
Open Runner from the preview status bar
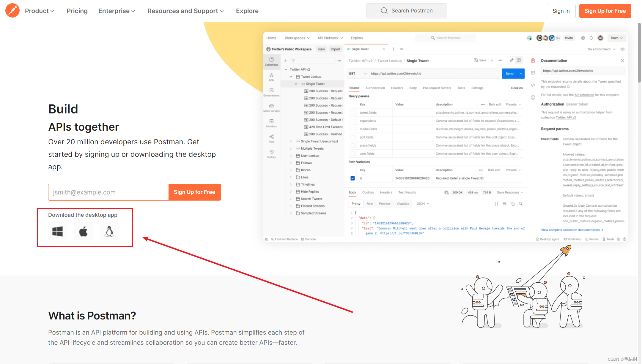point(592,239)
